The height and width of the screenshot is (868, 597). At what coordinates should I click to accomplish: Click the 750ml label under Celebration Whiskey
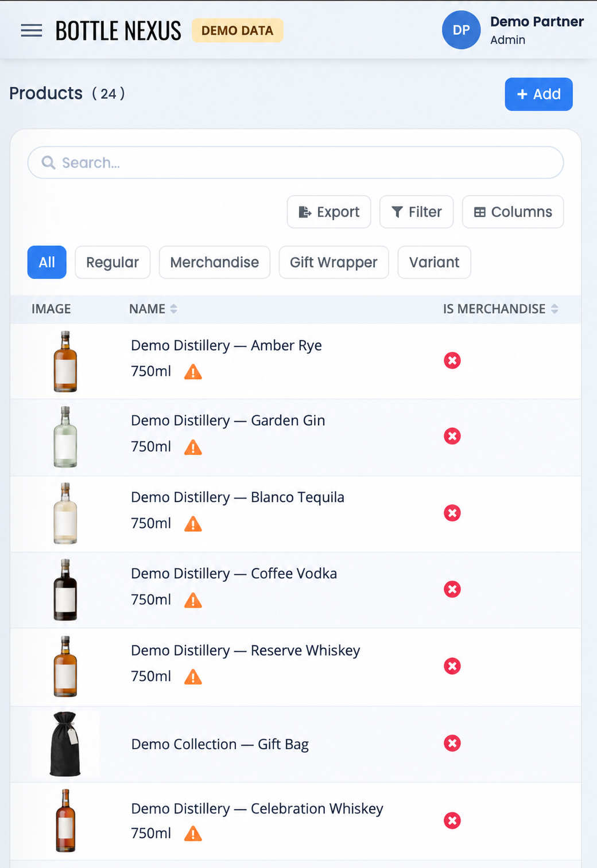click(x=151, y=833)
